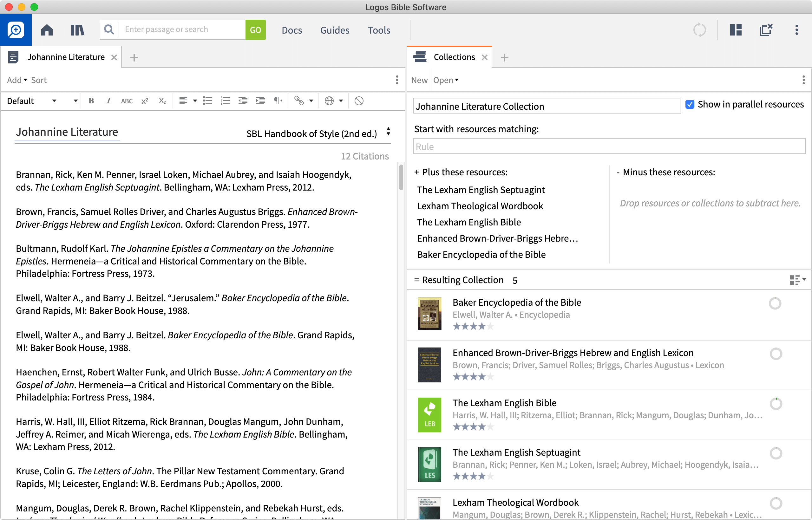Apply italic formatting
812x520 pixels.
click(x=108, y=101)
